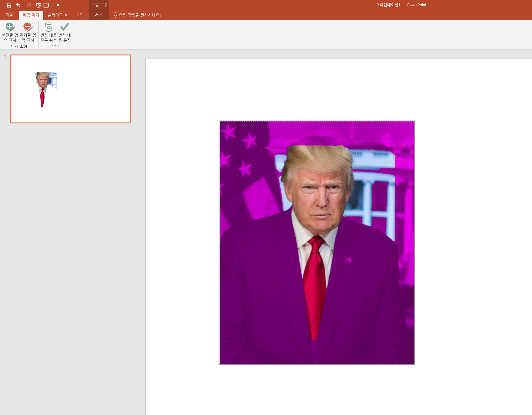Screen dimensions: 532x415
Task: Click the 프레젠테이션1 - PowerPoint window title
Action: [401, 5]
